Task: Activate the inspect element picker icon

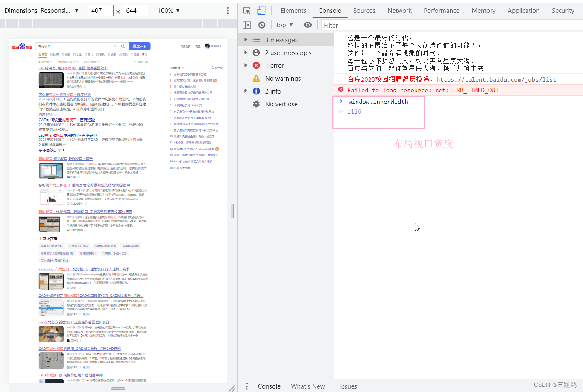Action: [x=247, y=11]
